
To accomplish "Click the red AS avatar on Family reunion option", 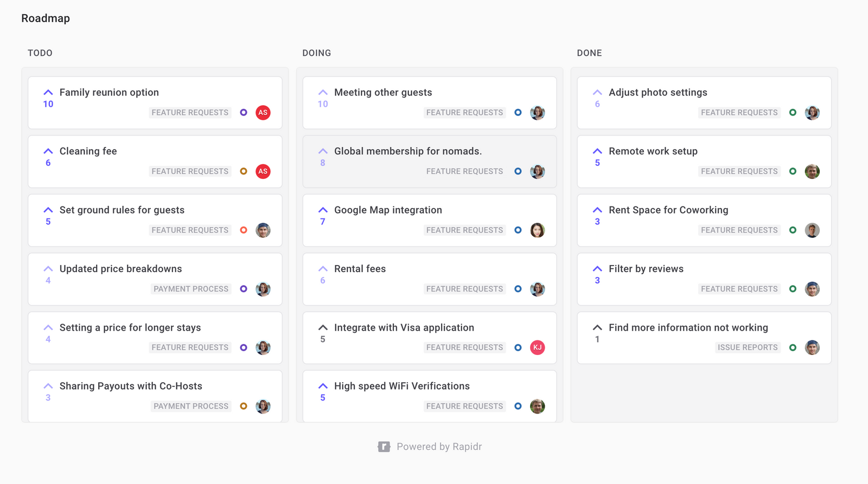I will coord(263,113).
